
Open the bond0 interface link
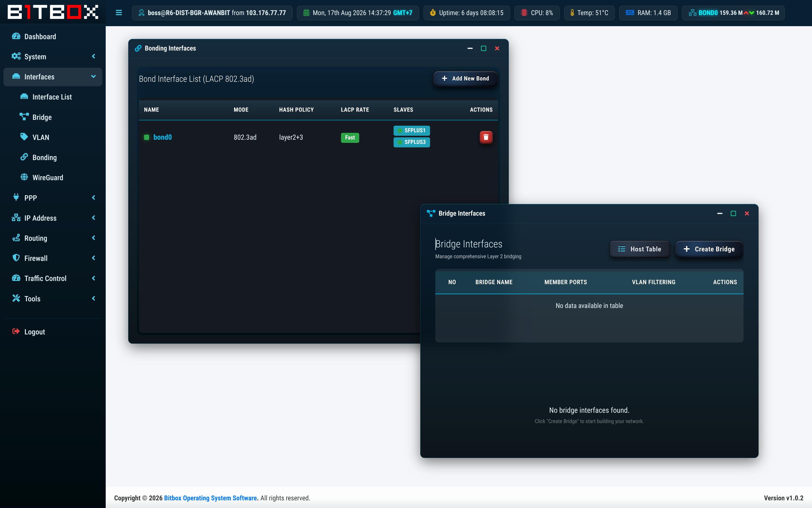point(162,137)
